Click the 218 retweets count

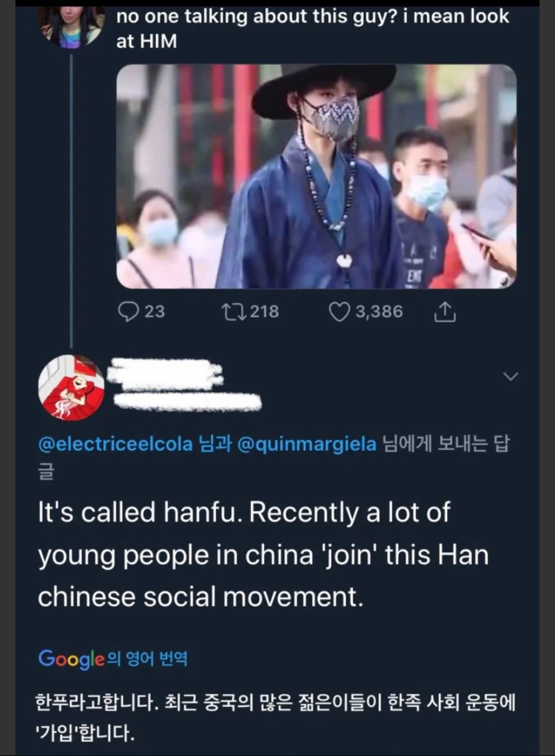pos(265,312)
